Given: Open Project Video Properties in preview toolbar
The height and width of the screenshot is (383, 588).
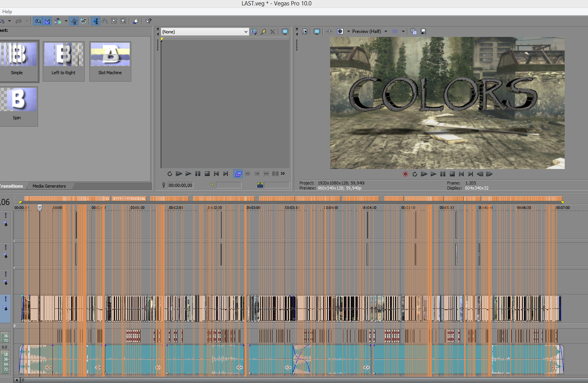Looking at the screenshot, I should click(x=305, y=31).
